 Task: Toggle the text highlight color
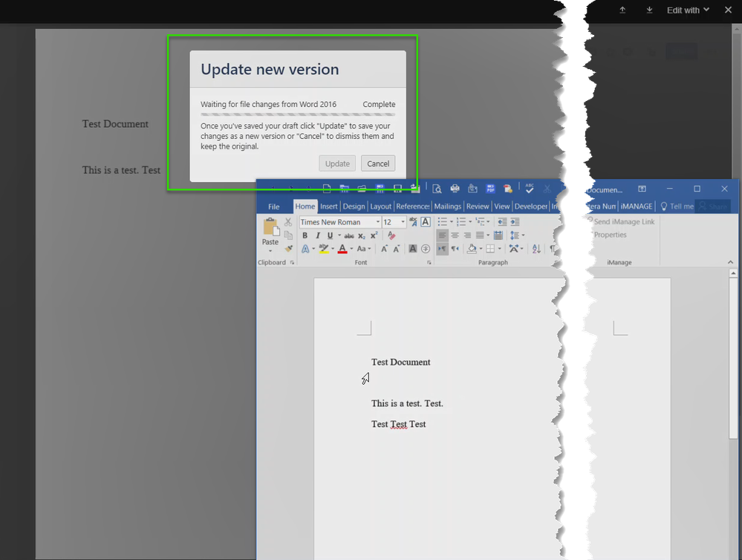click(x=324, y=249)
